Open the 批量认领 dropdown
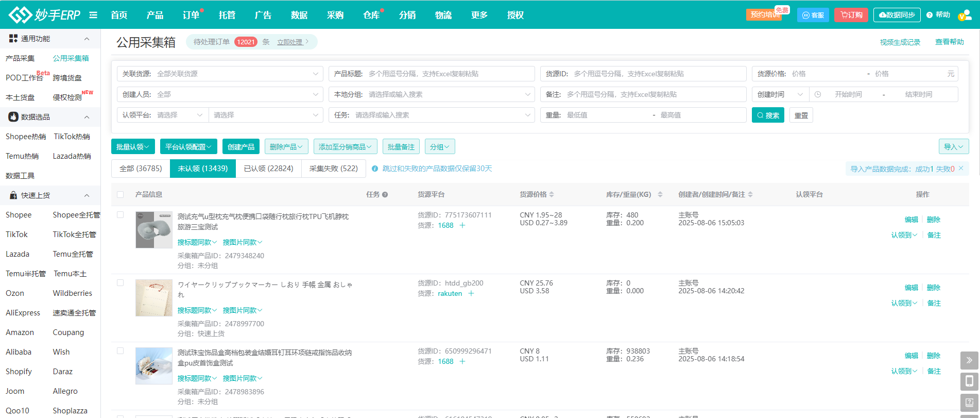This screenshot has width=980, height=418. click(133, 147)
